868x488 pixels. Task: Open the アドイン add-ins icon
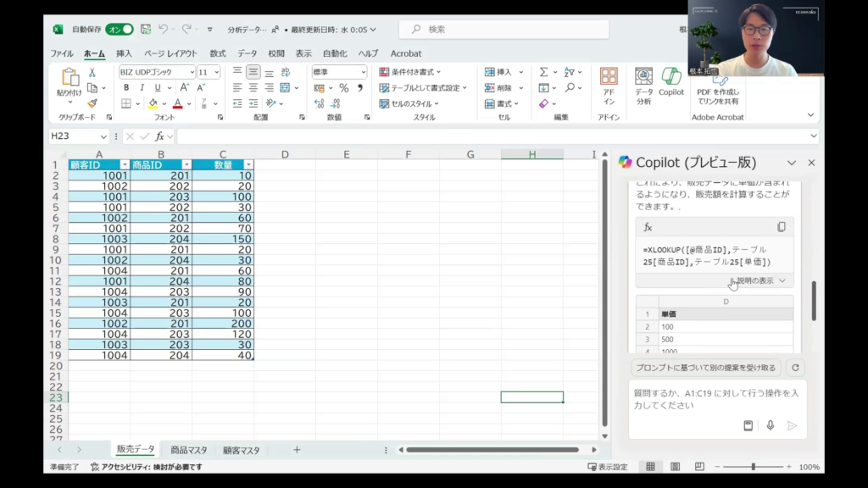point(608,83)
